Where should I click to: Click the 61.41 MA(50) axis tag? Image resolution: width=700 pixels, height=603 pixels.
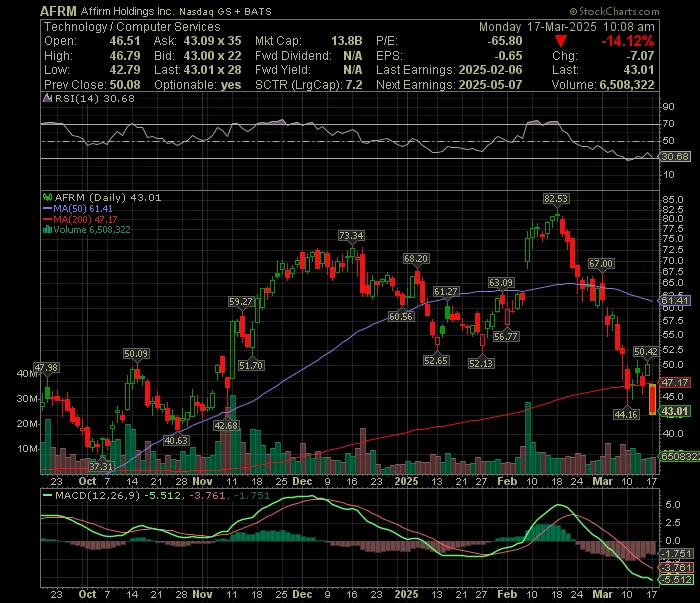(x=675, y=300)
